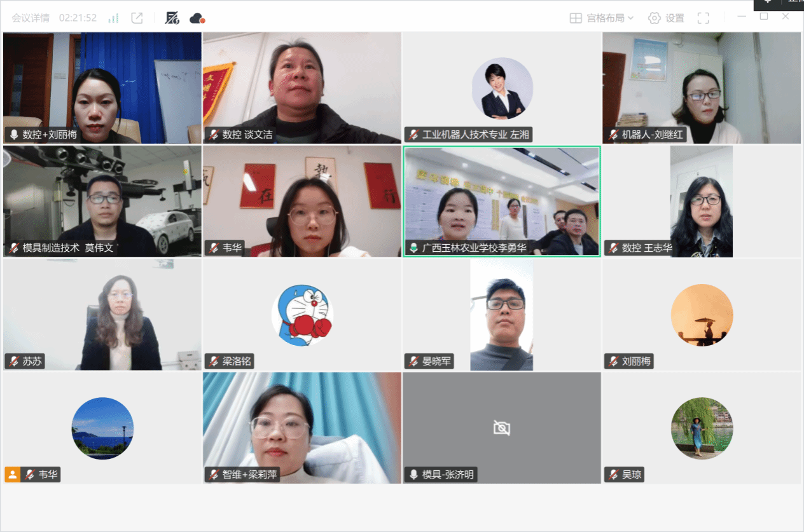Click the network signal strength icon

pyautogui.click(x=113, y=18)
